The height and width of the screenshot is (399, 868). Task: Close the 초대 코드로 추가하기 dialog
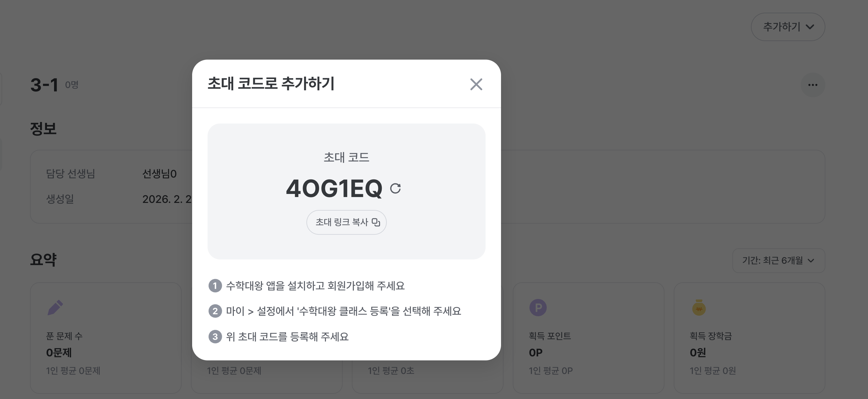point(476,84)
